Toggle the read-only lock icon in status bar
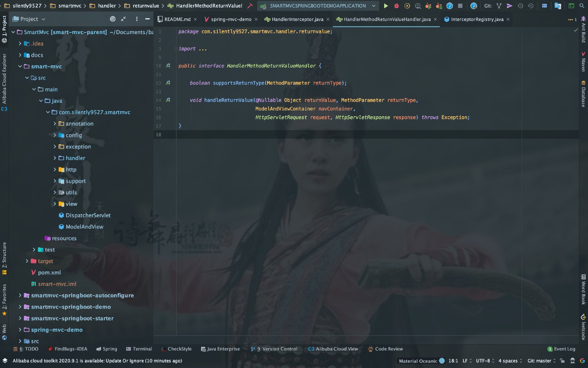This screenshot has width=588, height=368. pos(562,361)
